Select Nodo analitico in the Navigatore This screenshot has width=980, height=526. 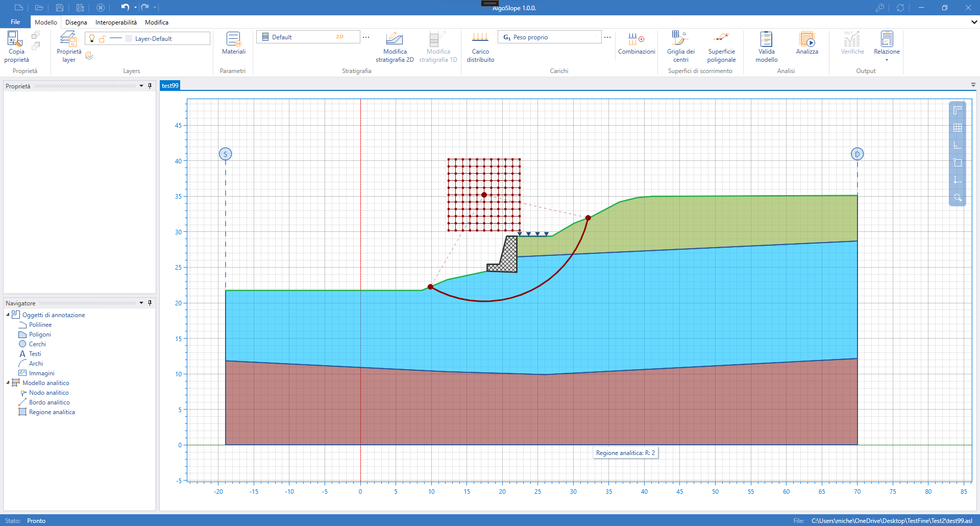pyautogui.click(x=48, y=392)
